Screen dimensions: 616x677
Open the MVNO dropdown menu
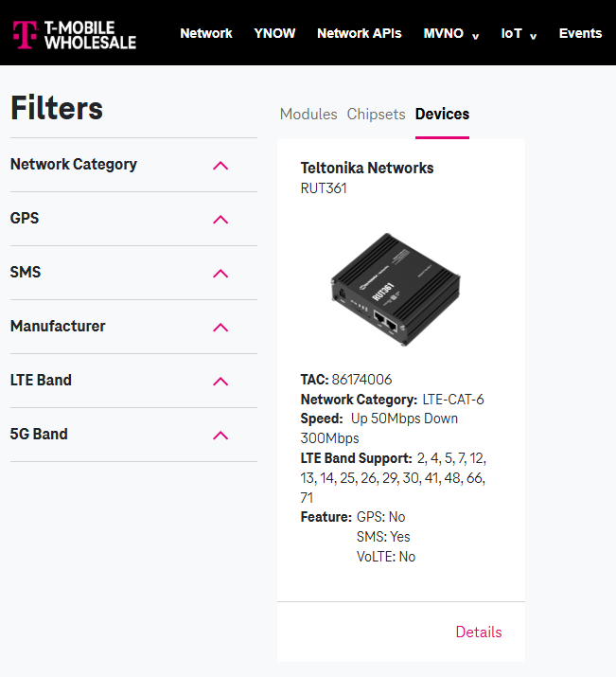point(451,33)
